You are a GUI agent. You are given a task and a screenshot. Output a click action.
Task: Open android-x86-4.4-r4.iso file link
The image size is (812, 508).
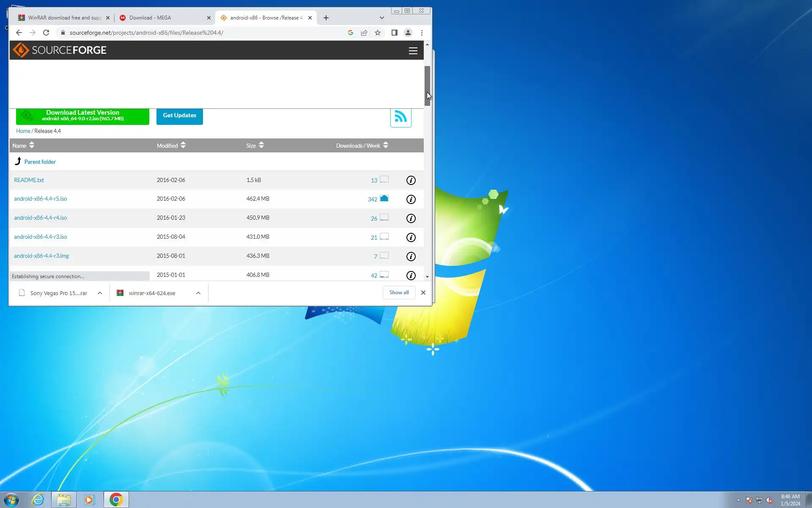click(x=40, y=218)
